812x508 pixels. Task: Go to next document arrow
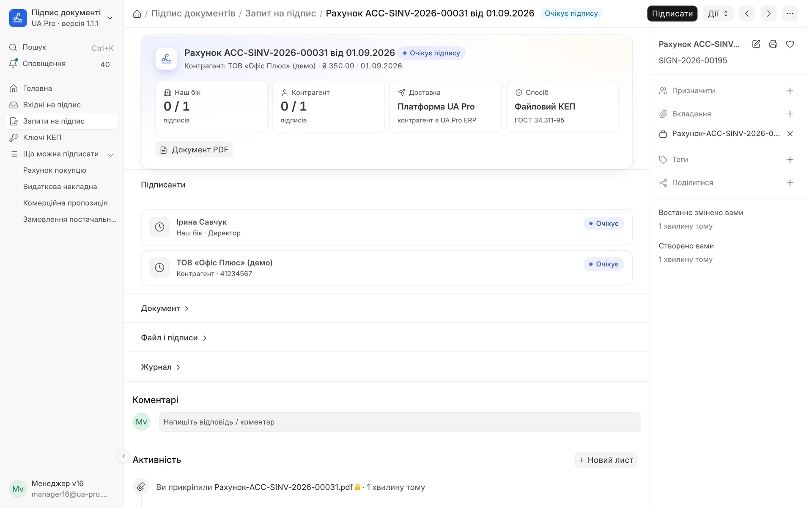[768, 14]
